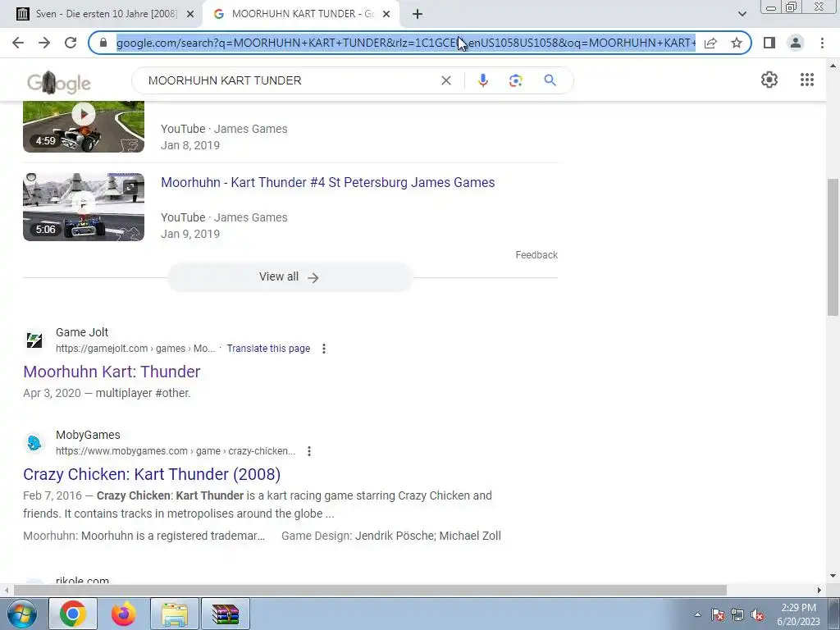This screenshot has height=630, width=840.
Task: Open the taskbar clock and date
Action: coord(798,614)
